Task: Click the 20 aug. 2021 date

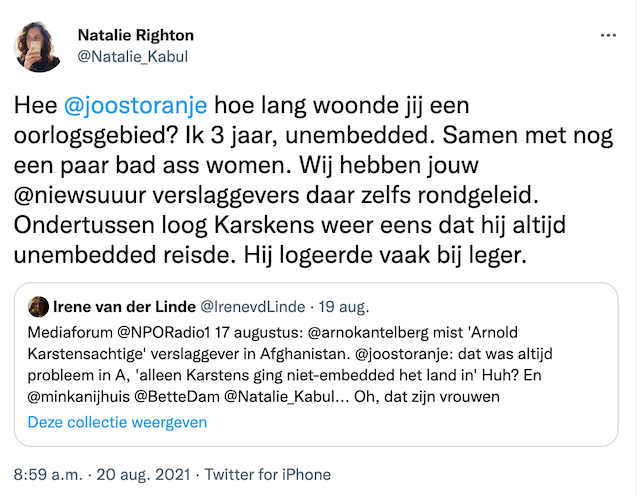Action: point(143,475)
